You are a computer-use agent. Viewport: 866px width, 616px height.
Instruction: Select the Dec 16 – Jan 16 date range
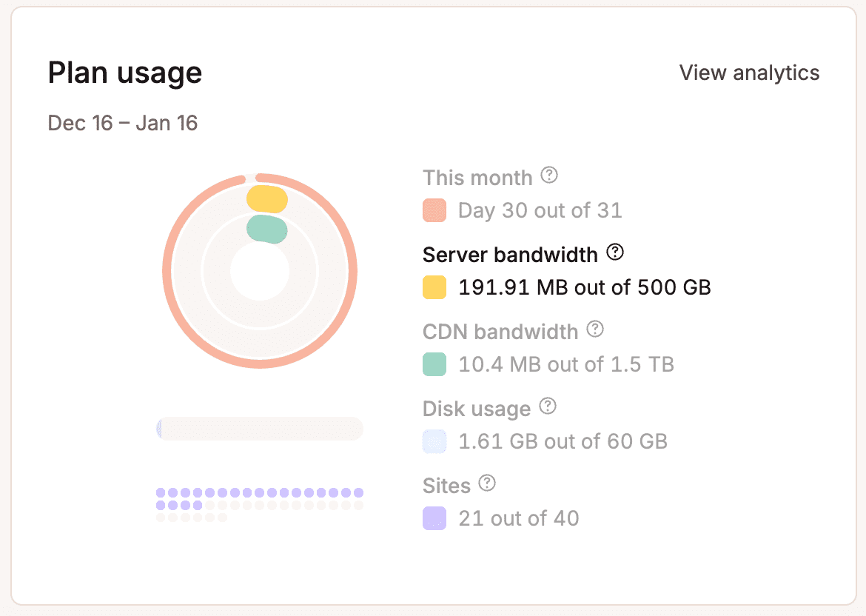click(x=123, y=123)
